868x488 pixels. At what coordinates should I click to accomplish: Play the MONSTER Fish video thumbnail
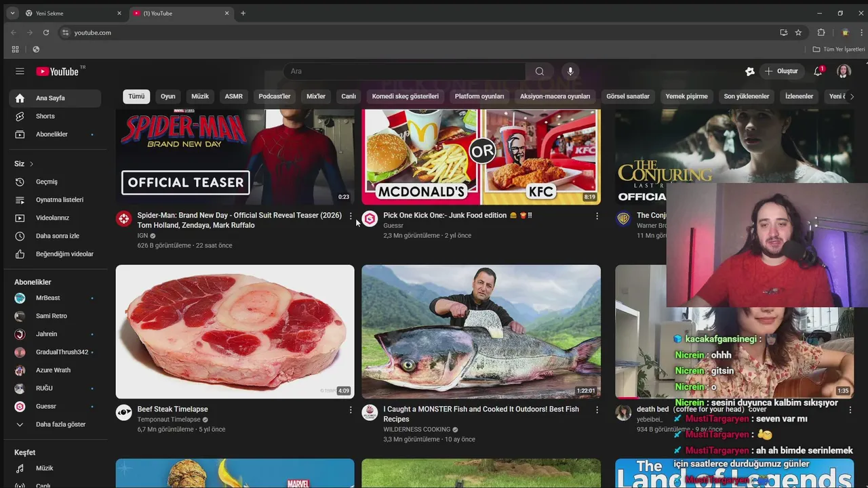click(481, 331)
